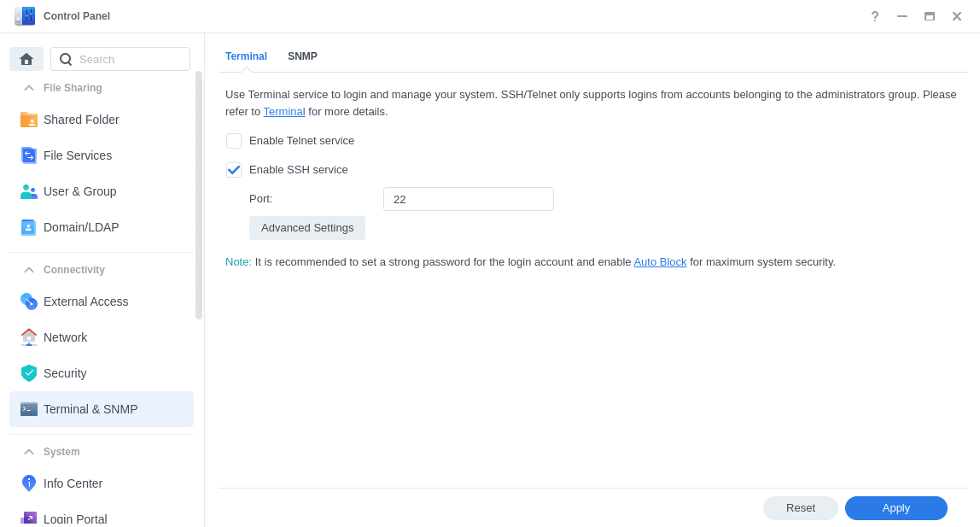Open Login Portal settings
The height and width of the screenshot is (527, 980).
(75, 518)
